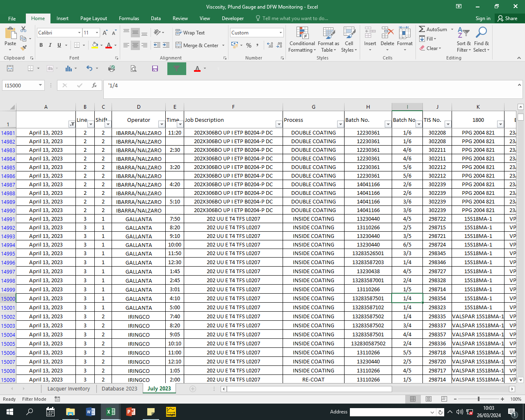Click the Cell Styles icon

click(x=349, y=33)
